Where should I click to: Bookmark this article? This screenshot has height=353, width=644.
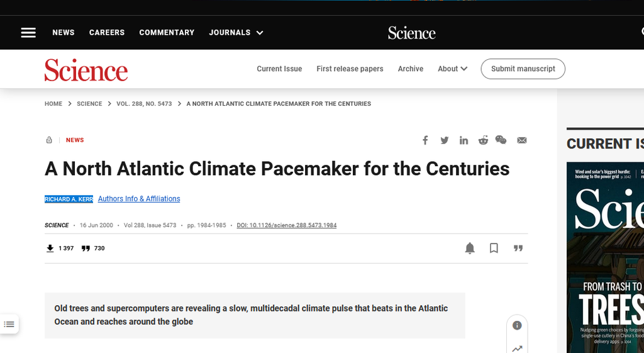[494, 248]
